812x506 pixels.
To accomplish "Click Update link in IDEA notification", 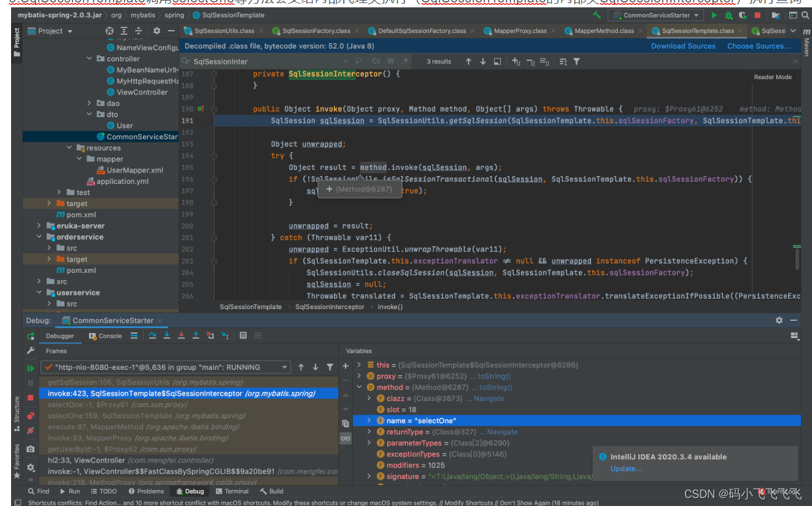I will (626, 469).
